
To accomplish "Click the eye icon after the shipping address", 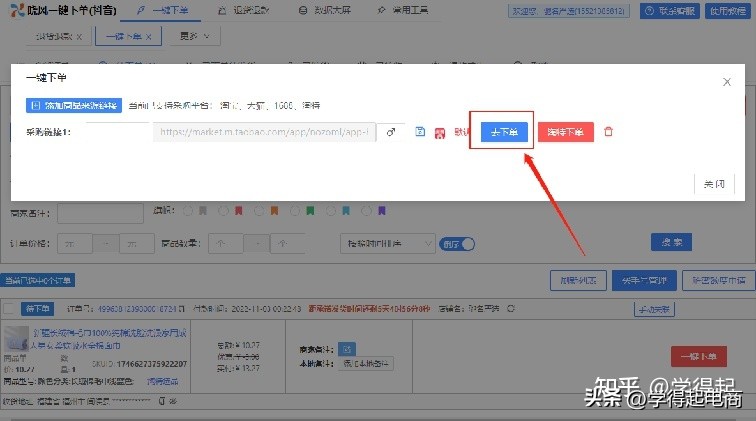I will (x=173, y=401).
